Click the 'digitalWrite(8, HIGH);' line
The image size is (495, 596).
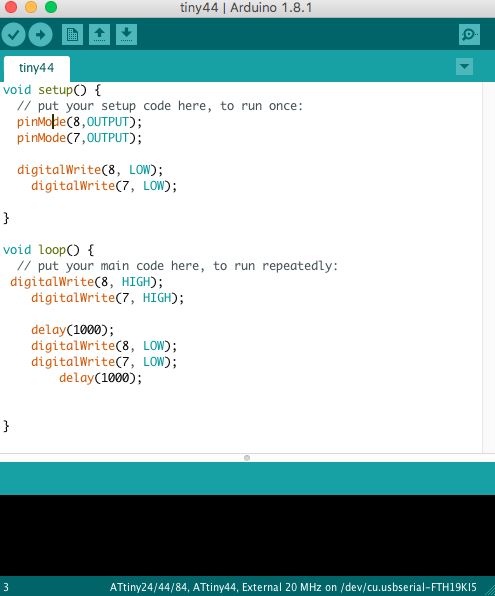point(86,282)
